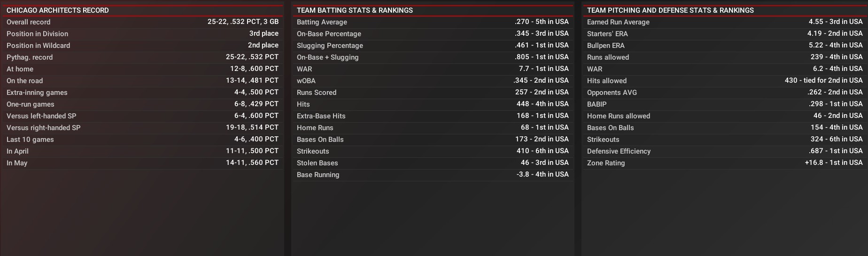The width and height of the screenshot is (868, 256).
Task: Select the Pythag. record row
Action: [x=142, y=57]
